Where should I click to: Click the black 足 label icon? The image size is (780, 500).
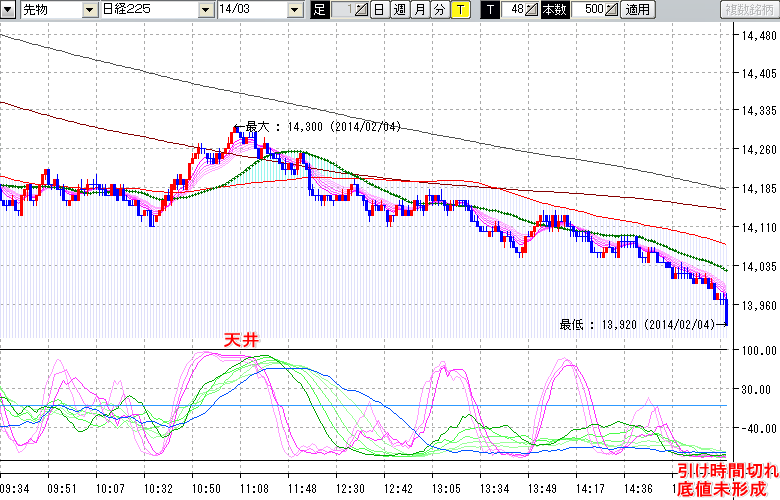click(x=320, y=10)
